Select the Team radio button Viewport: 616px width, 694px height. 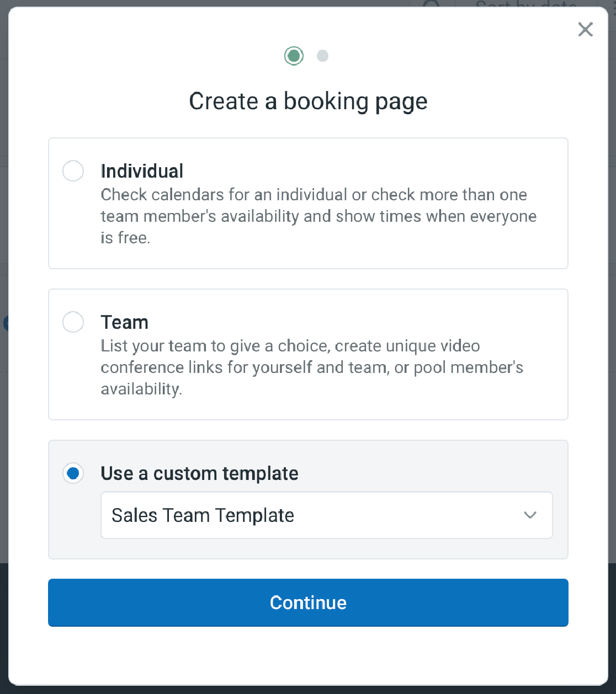[72, 322]
